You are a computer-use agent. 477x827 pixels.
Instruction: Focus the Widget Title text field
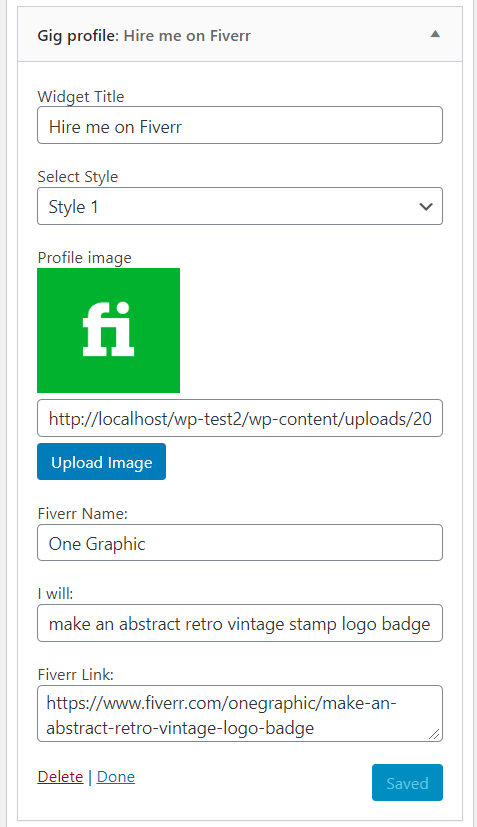pyautogui.click(x=240, y=126)
